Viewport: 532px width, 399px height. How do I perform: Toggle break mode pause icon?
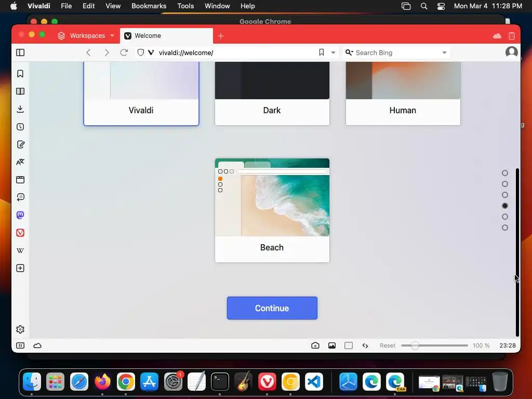click(20, 345)
